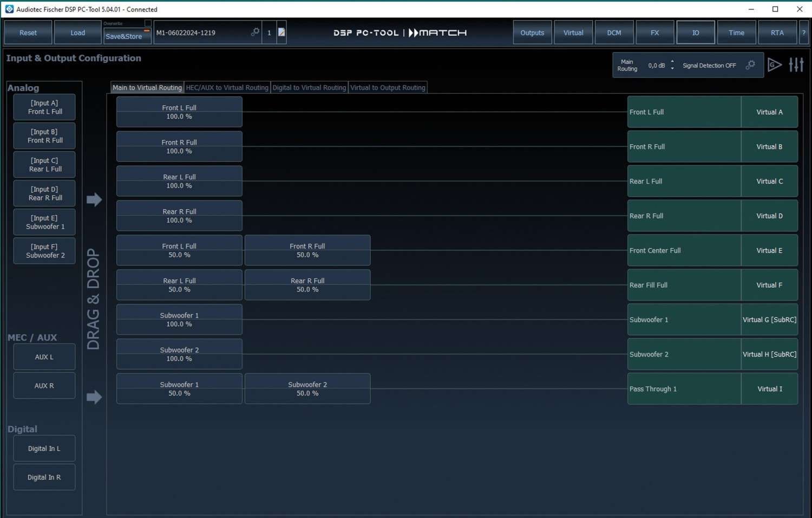This screenshot has height=518, width=812.
Task: Click the Reset button
Action: (x=28, y=33)
